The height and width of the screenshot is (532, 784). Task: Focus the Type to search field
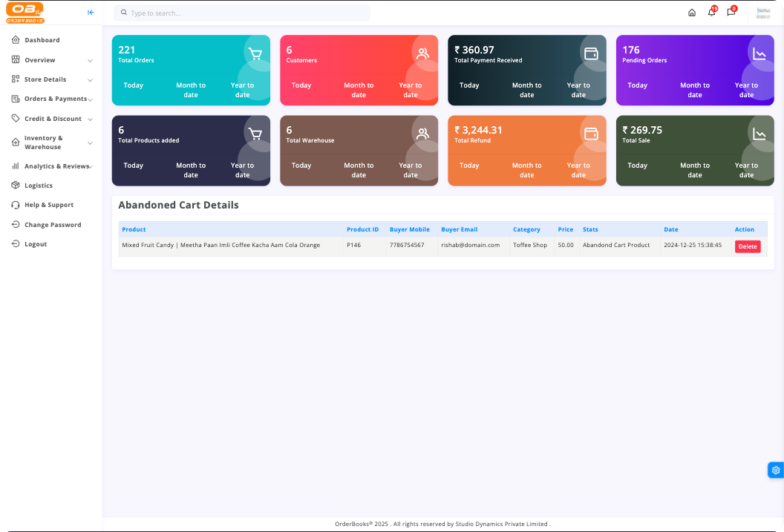tap(245, 13)
